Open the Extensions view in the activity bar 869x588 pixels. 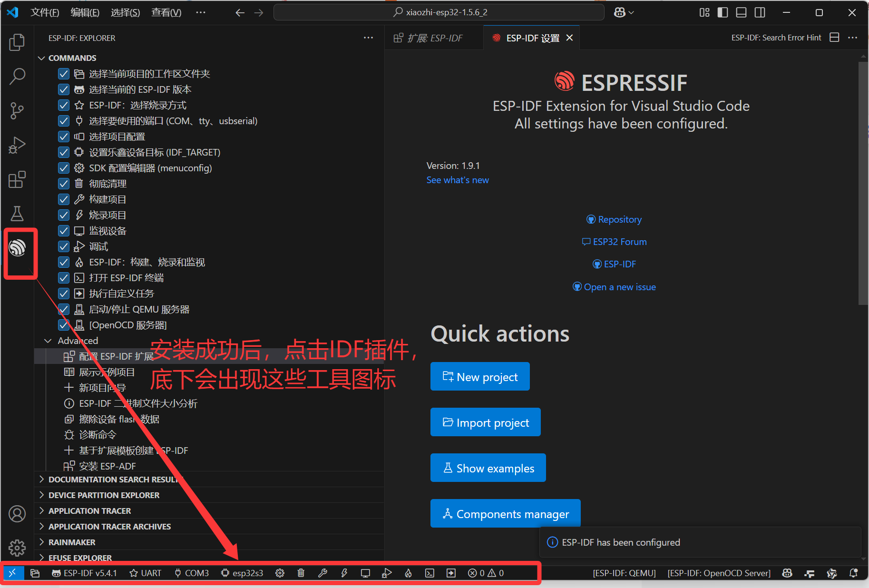(17, 179)
